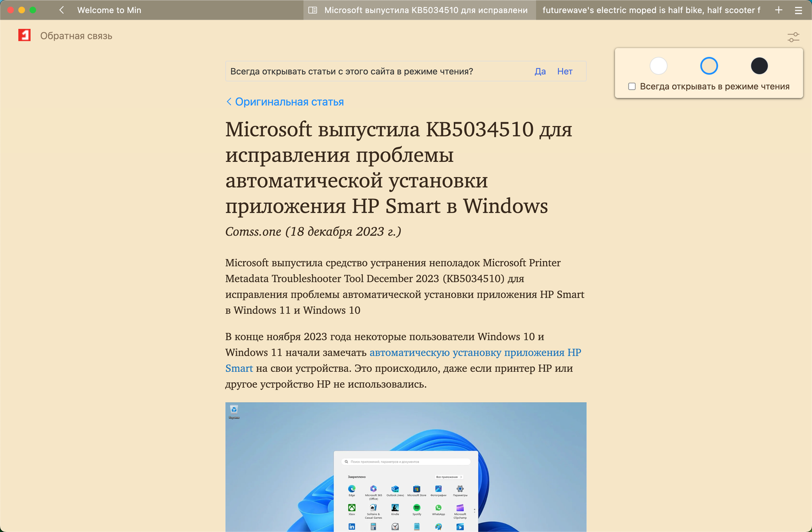Click the paragraph starting Microsoft выпустила средство устранения

tap(405, 286)
